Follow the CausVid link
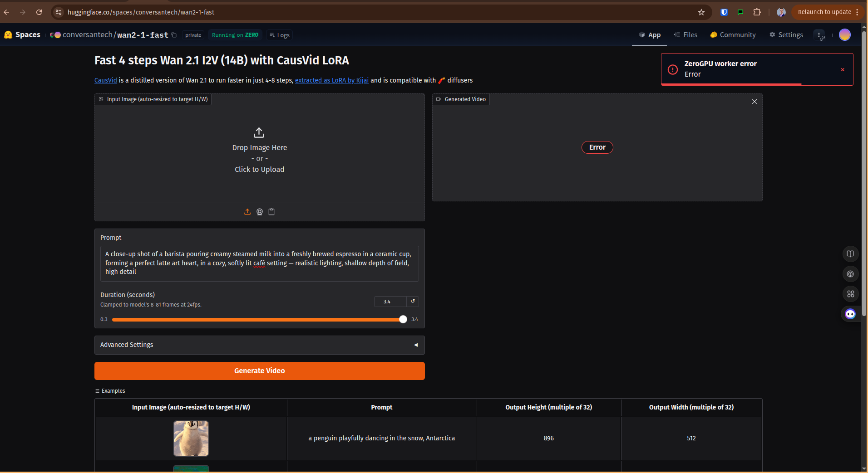The width and height of the screenshot is (868, 473). pyautogui.click(x=105, y=80)
